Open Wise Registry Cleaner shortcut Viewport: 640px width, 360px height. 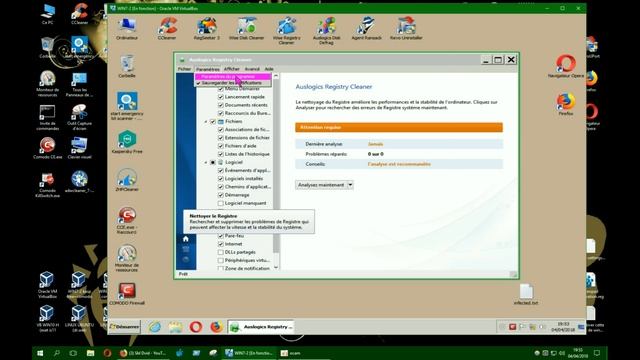point(287,30)
